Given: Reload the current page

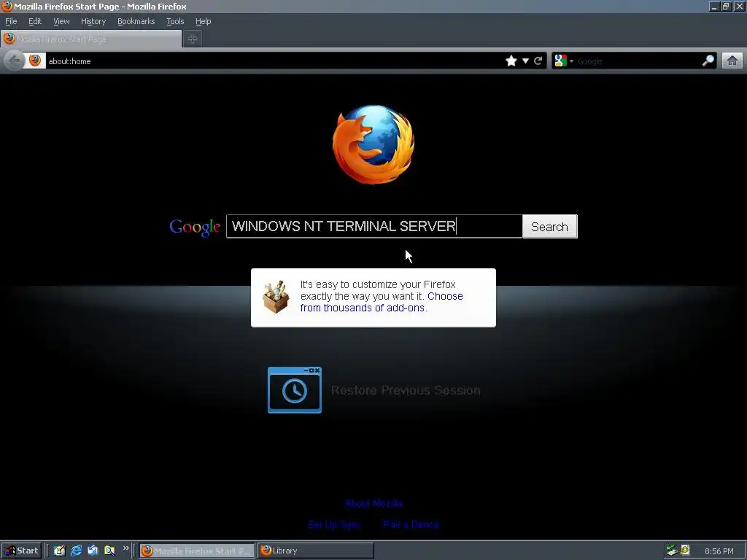Looking at the screenshot, I should point(538,61).
